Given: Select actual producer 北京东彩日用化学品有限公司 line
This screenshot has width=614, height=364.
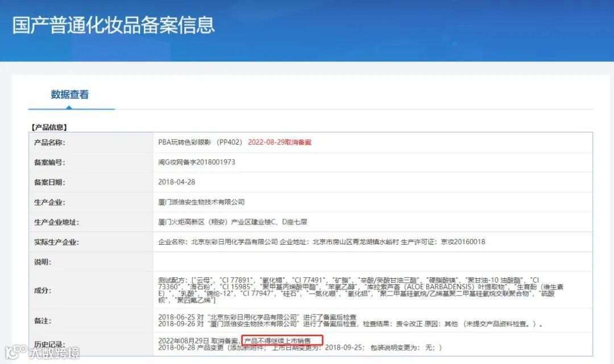Looking at the screenshot, I should coord(321,242).
